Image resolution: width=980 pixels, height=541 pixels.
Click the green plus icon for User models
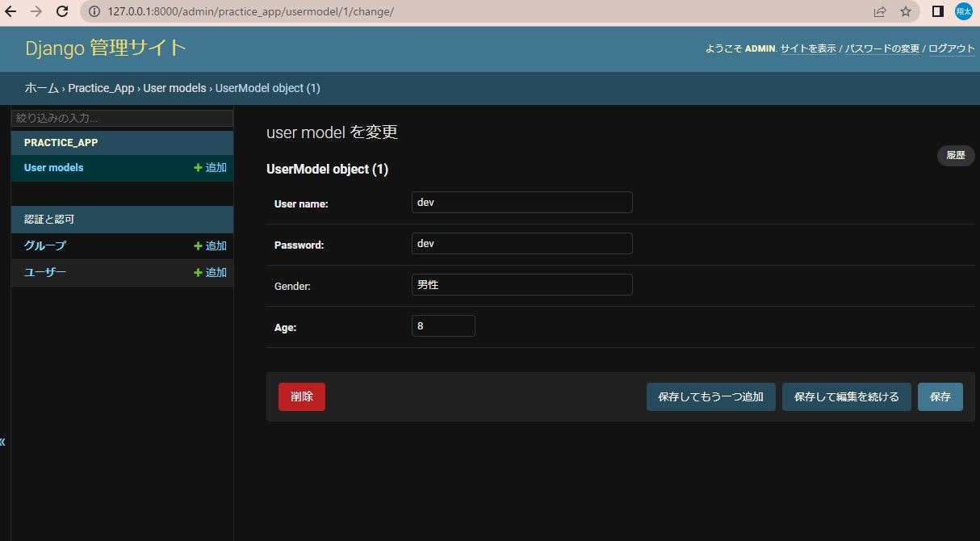pyautogui.click(x=198, y=168)
